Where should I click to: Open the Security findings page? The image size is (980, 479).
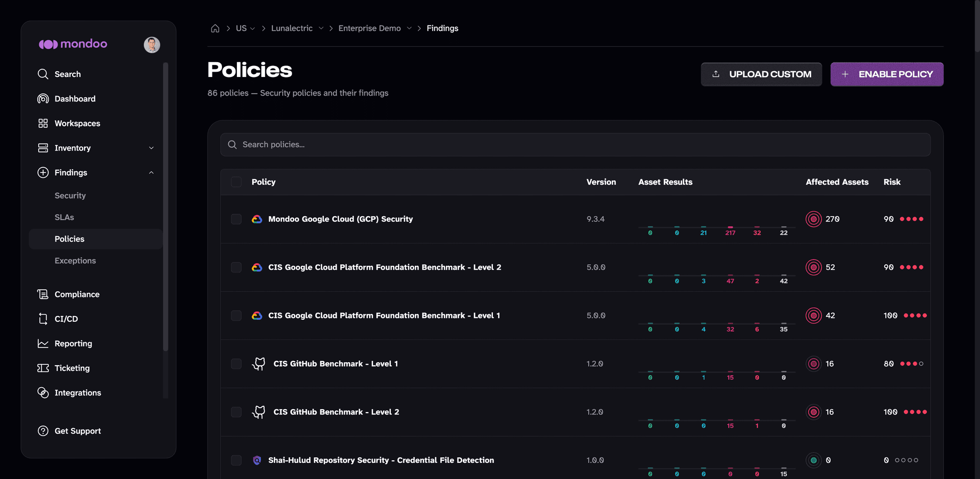click(x=70, y=196)
